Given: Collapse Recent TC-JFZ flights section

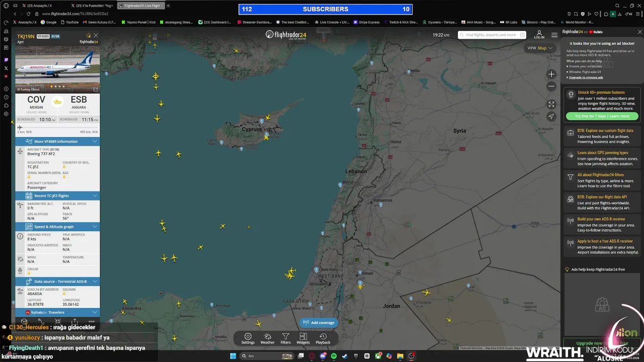Looking at the screenshot, I should tap(57, 196).
